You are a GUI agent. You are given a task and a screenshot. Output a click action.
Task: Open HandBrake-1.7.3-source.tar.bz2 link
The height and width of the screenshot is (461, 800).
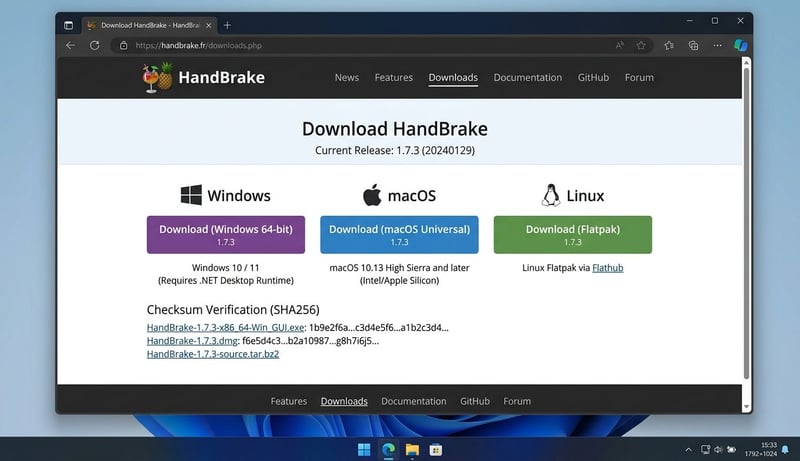(x=213, y=354)
